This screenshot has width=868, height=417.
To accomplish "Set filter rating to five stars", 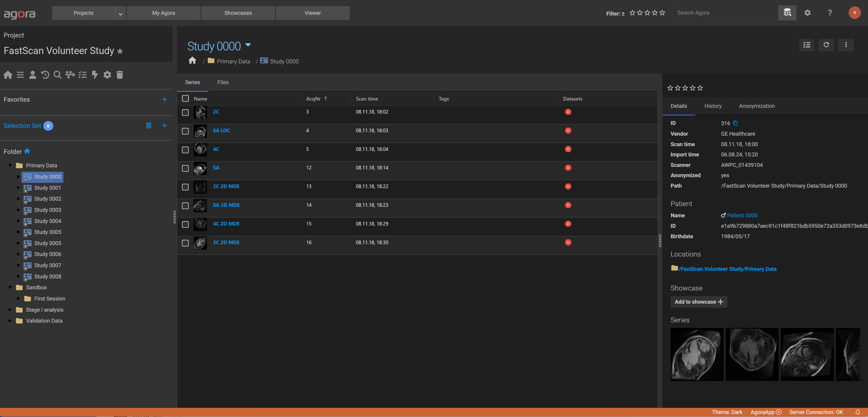I will pyautogui.click(x=662, y=13).
